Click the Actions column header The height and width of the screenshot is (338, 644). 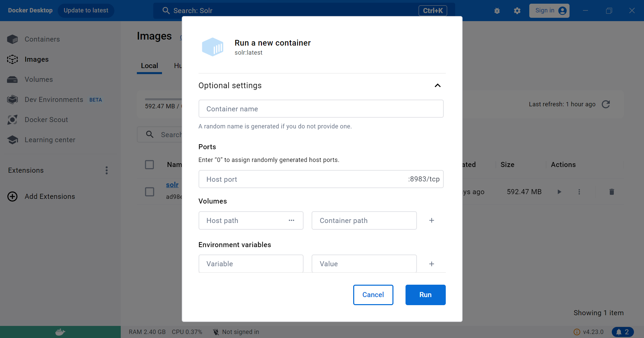point(563,165)
